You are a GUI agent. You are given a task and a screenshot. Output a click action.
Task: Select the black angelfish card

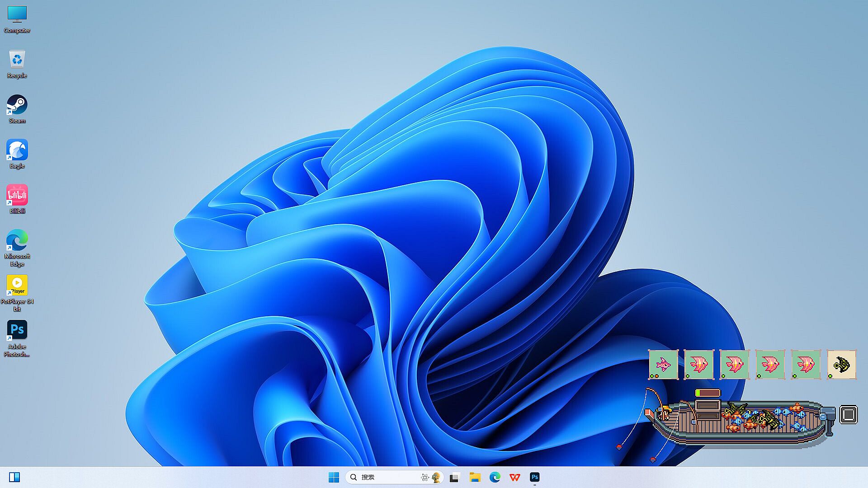tap(841, 364)
